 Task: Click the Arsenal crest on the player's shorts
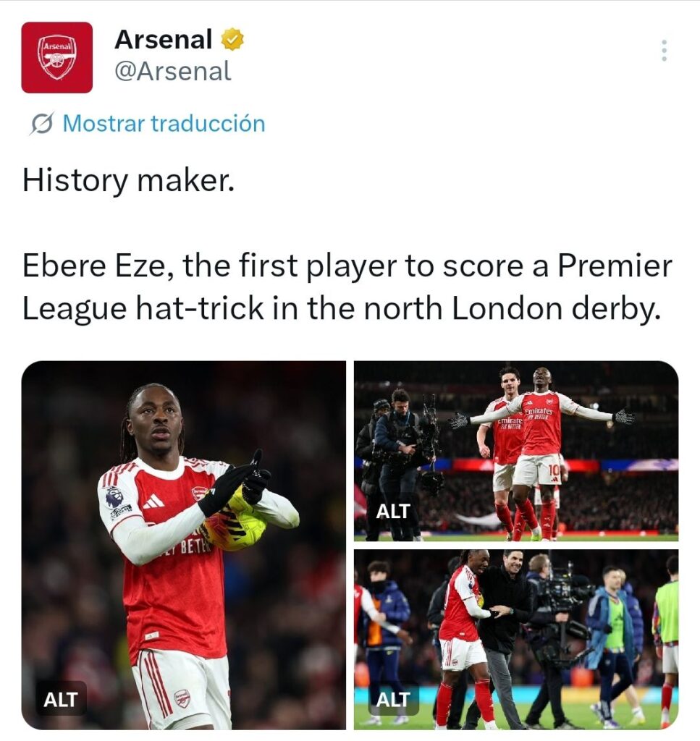182,698
